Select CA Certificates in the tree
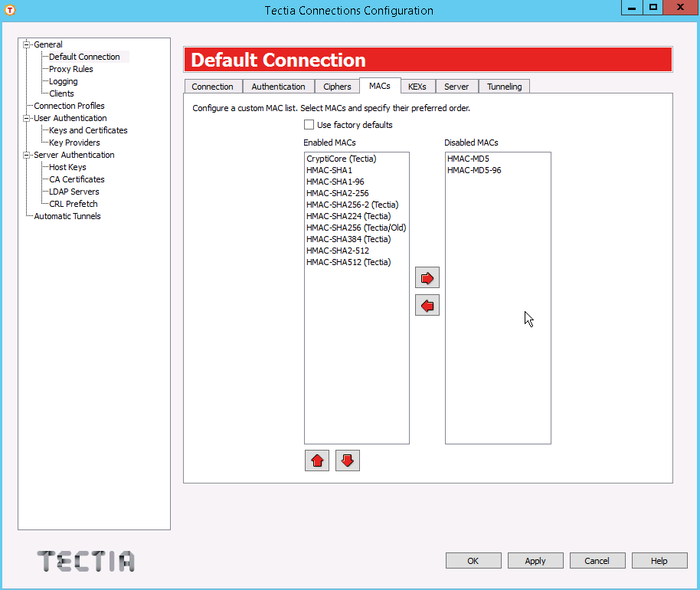700x590 pixels. 77,179
